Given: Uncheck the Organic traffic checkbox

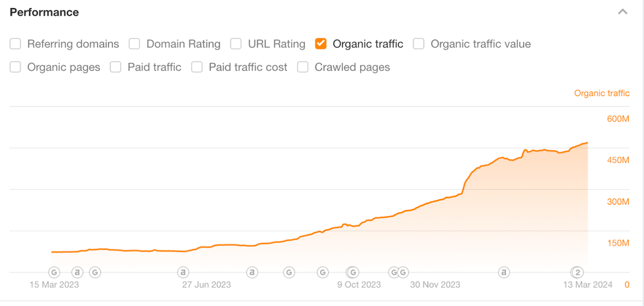Looking at the screenshot, I should (321, 44).
